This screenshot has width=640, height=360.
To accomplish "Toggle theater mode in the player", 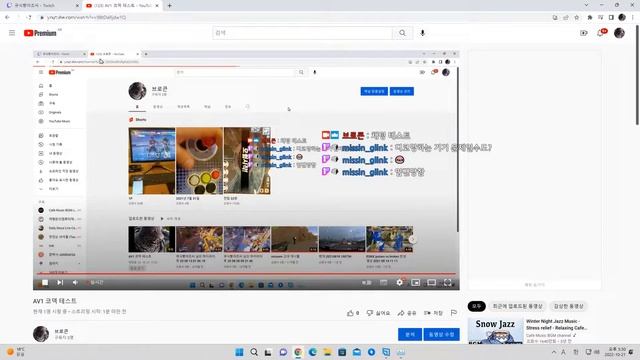I will (x=431, y=282).
